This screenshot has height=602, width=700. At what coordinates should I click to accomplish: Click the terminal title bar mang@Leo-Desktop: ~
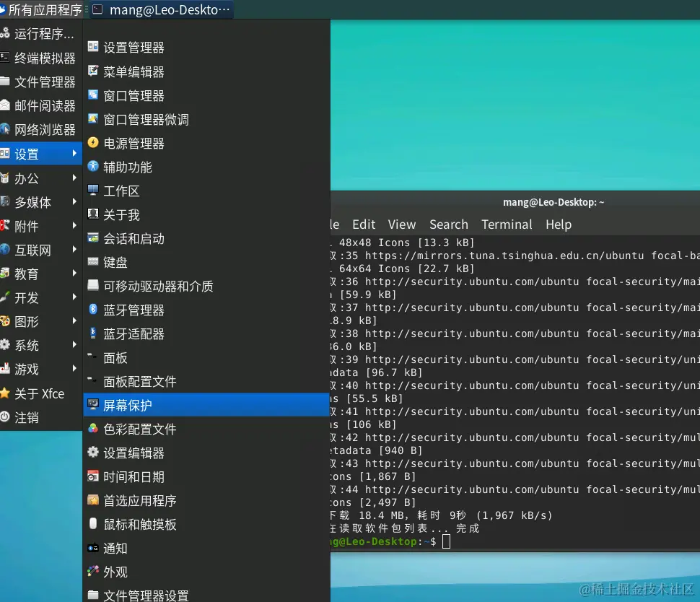tap(553, 202)
